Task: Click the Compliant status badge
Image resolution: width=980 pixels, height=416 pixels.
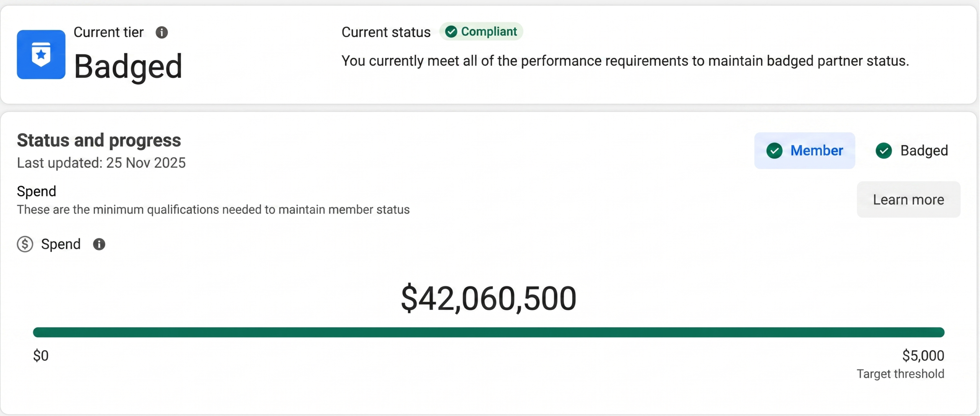Action: (x=481, y=31)
